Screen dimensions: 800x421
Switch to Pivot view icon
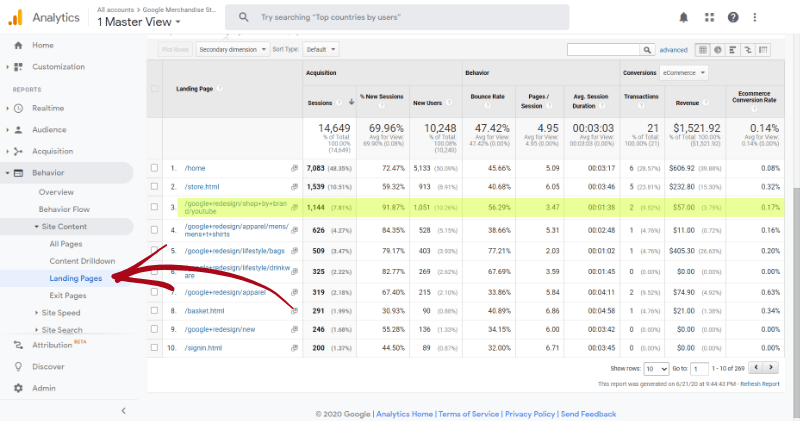pyautogui.click(x=763, y=49)
